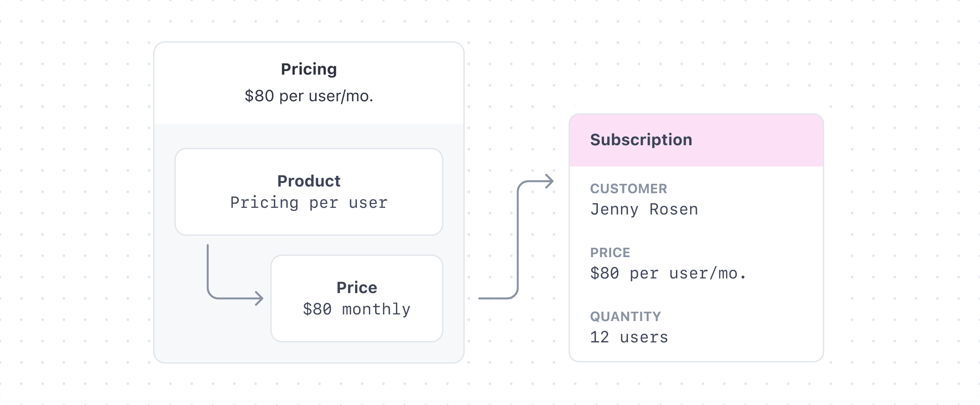Click the Subscription title text
This screenshot has width=980, height=405.
pos(640,140)
